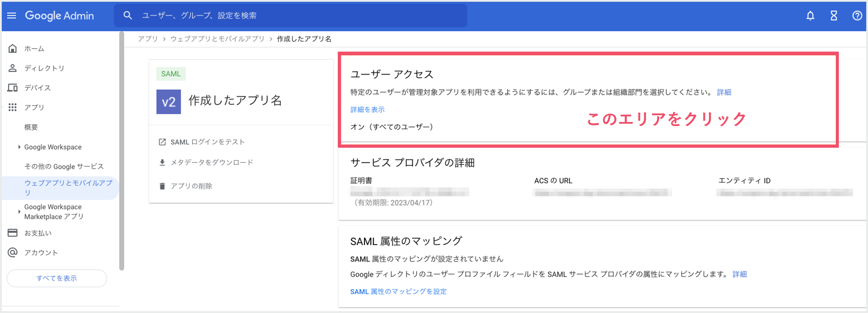Click the Google Admin logo
This screenshot has width=868, height=313.
tap(59, 16)
